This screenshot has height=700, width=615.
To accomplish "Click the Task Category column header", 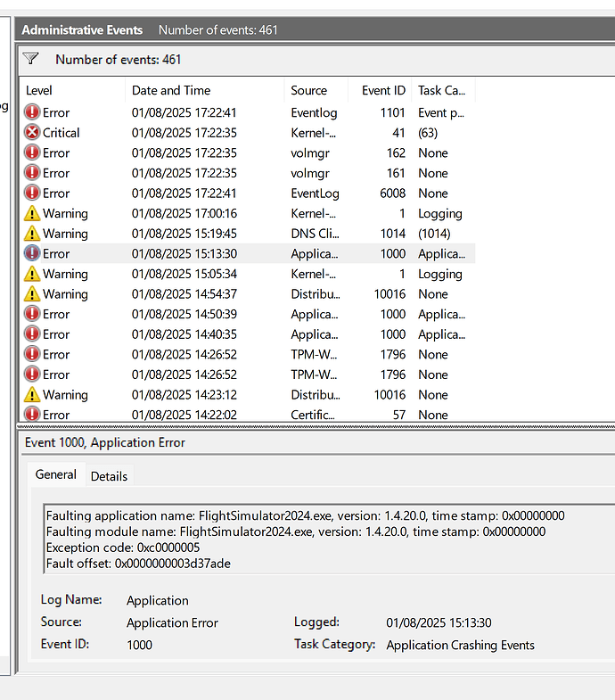I will tap(442, 90).
